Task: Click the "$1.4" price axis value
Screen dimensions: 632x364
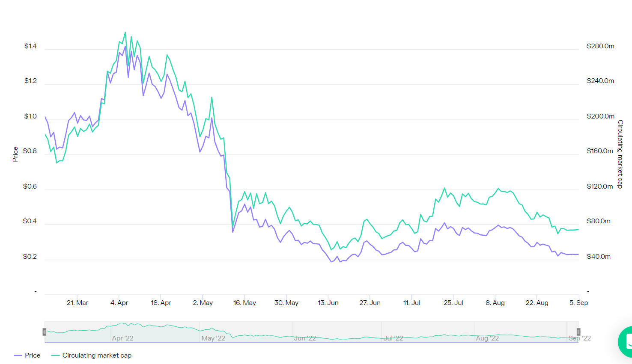Action: [30, 46]
